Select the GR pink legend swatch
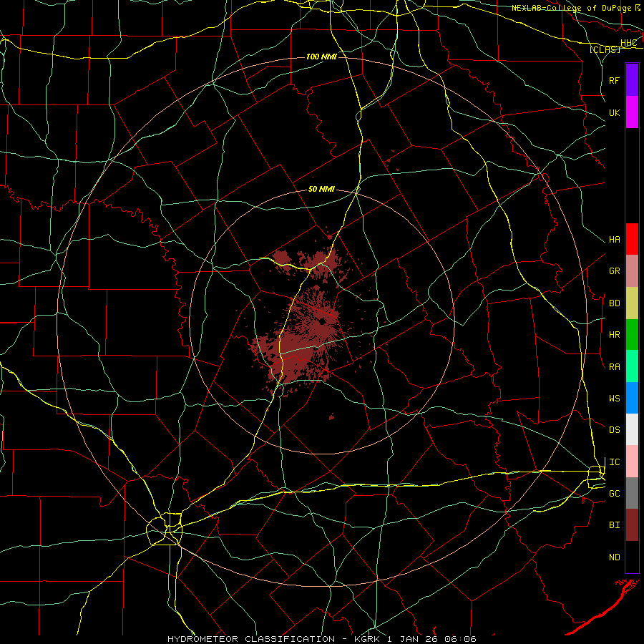This screenshot has height=644, width=644. 632,271
